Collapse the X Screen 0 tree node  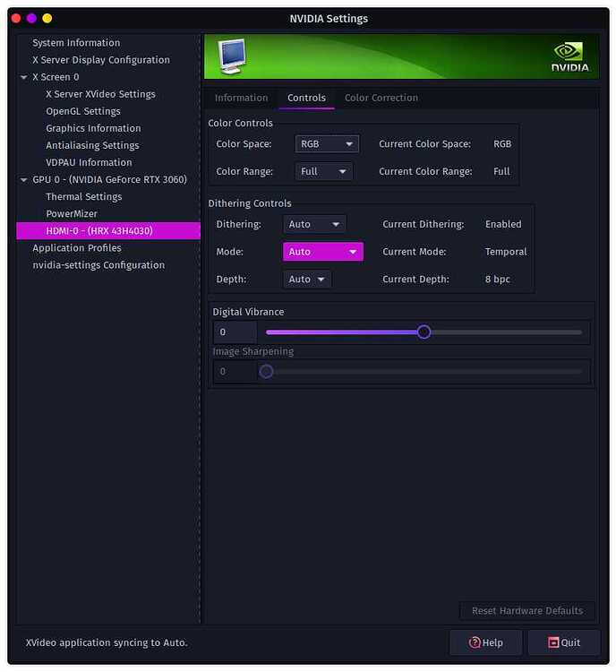coord(23,77)
